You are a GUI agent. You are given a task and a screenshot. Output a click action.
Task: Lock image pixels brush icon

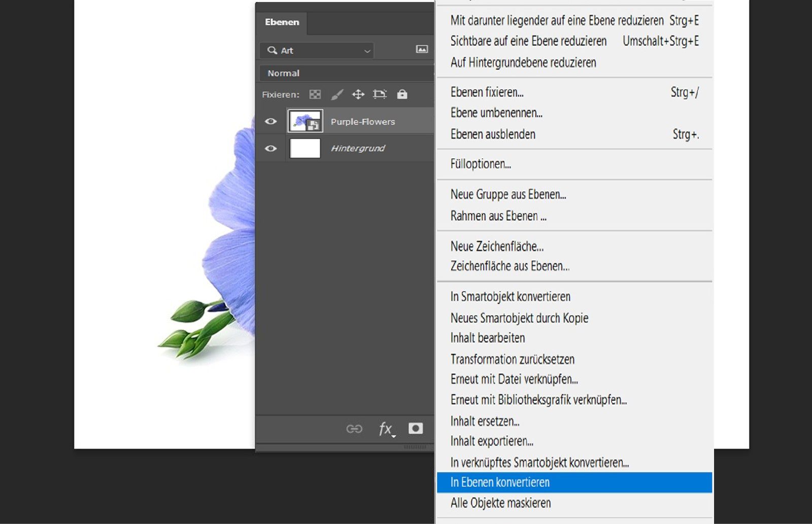[x=337, y=94]
